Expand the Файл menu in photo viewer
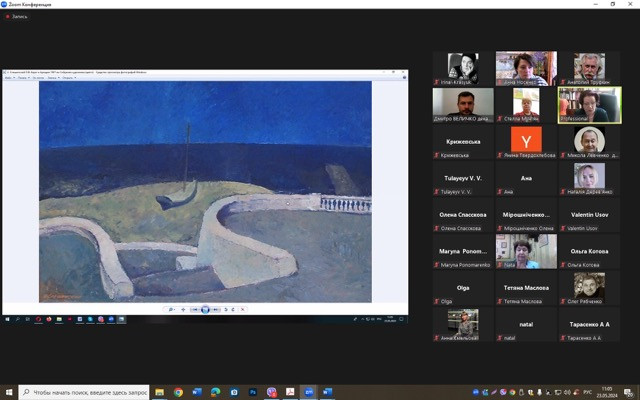The image size is (640, 400). (9, 78)
